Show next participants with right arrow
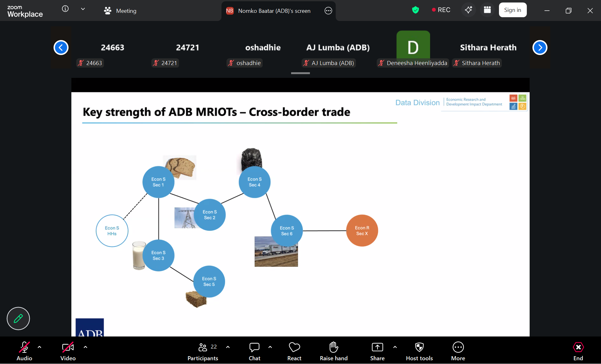Screen dimensions: 601x364 (x=540, y=48)
